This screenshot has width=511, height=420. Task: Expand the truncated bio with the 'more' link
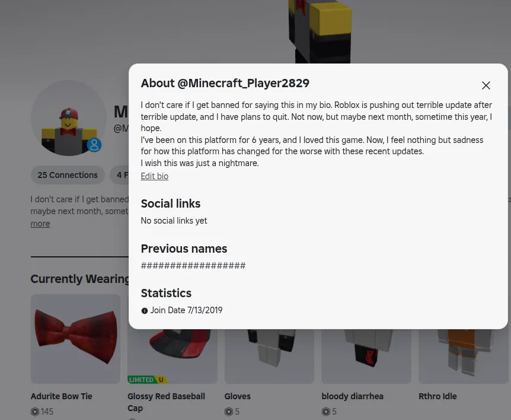pyautogui.click(x=40, y=224)
